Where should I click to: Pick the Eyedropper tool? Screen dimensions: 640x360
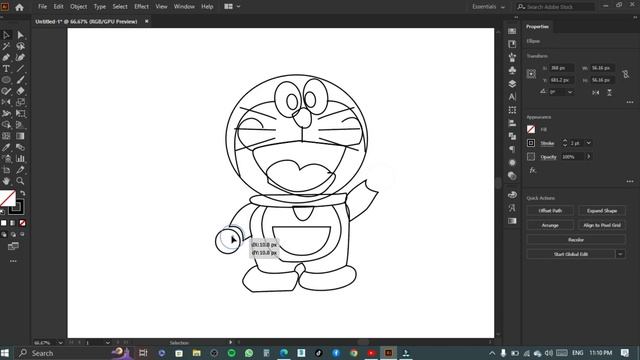[x=6, y=147]
